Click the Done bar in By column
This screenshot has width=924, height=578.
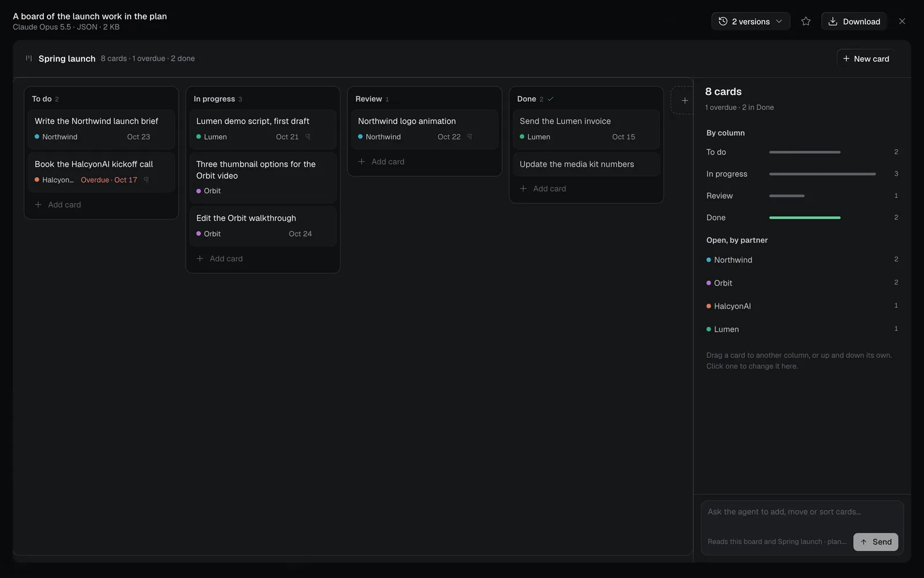pyautogui.click(x=804, y=217)
